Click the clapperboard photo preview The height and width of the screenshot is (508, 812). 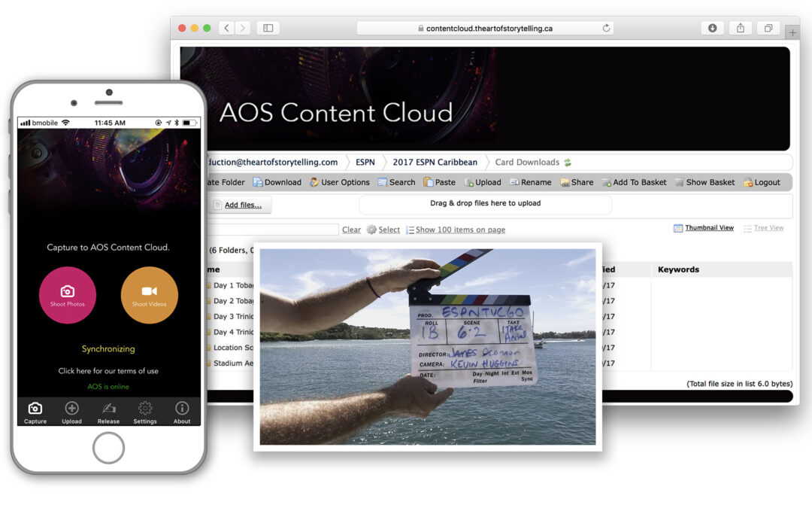428,347
